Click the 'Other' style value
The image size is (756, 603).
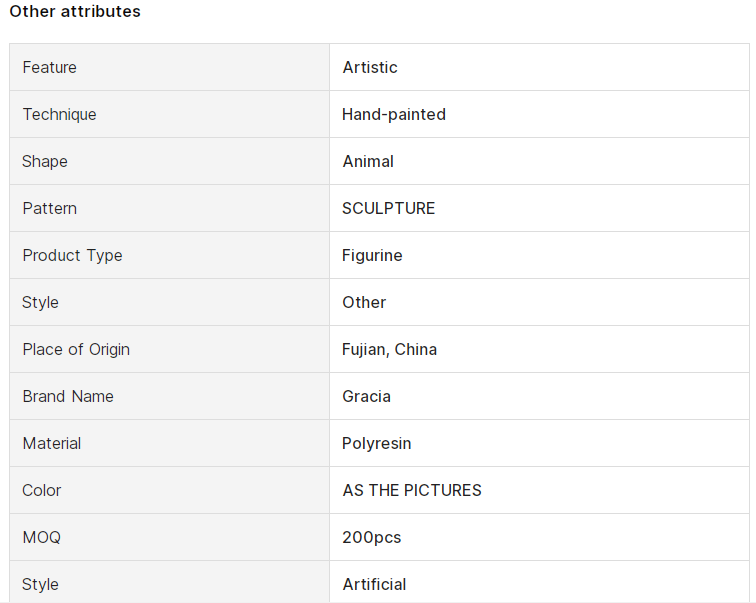coord(364,302)
